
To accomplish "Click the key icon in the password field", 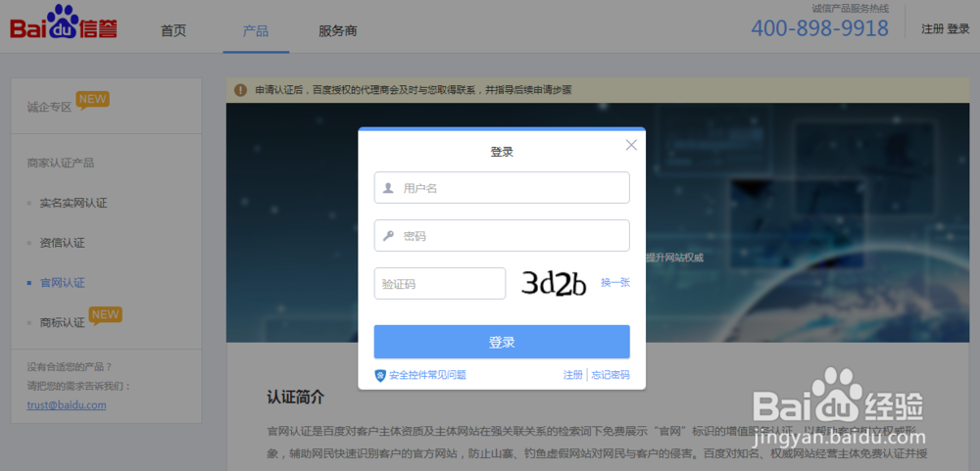I will point(388,236).
